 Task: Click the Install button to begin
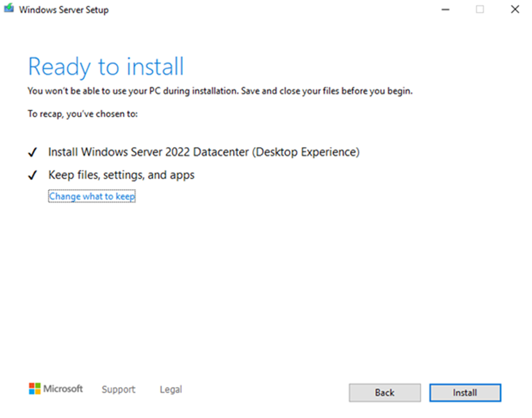(x=465, y=393)
